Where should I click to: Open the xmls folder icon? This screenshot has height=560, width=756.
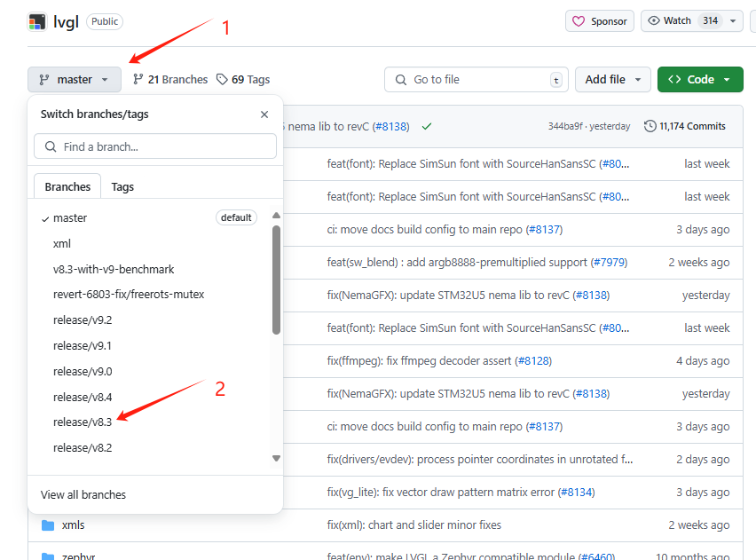coord(48,525)
